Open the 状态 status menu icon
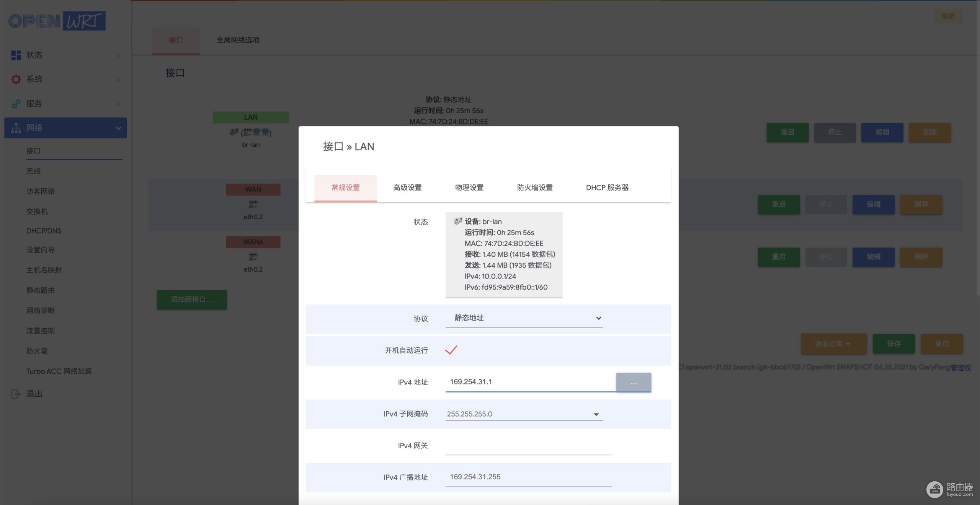Screen dimensions: 980x505 coord(16,55)
